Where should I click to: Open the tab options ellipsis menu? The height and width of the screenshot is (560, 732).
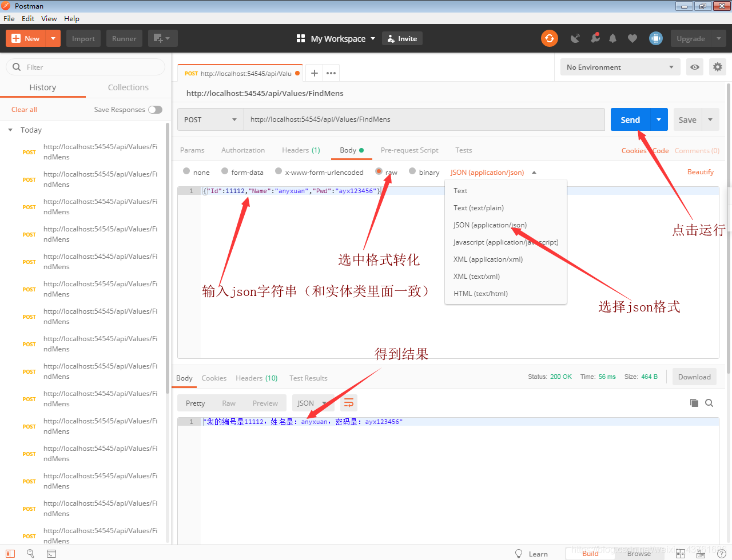(331, 73)
